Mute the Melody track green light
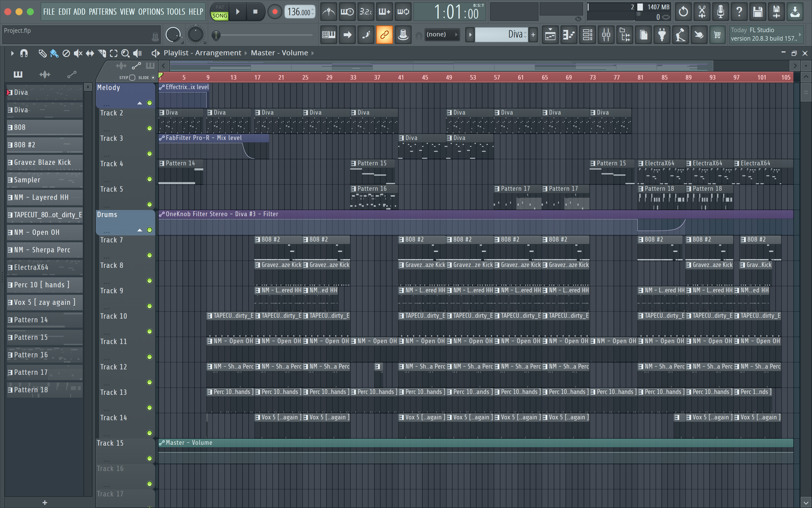 tap(150, 103)
